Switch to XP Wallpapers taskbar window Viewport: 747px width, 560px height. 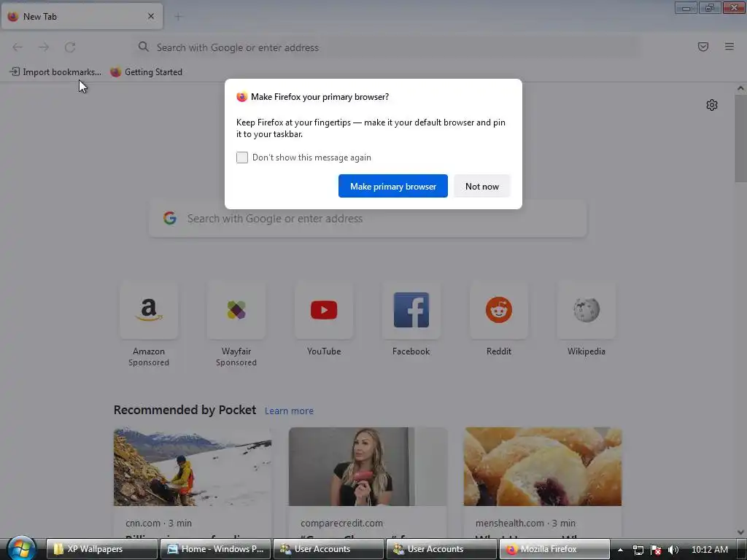(102, 549)
